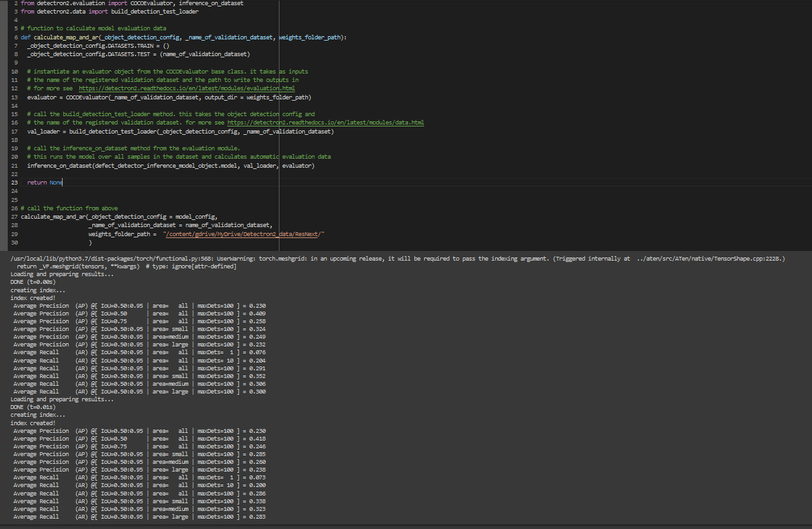
Task: Click the Average Precision value 0.260
Action: [257, 462]
